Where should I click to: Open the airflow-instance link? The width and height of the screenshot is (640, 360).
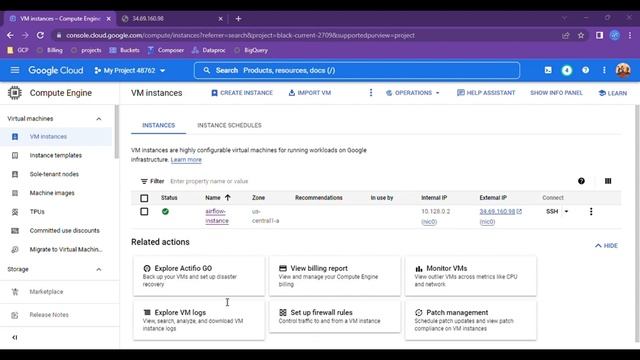tap(217, 216)
